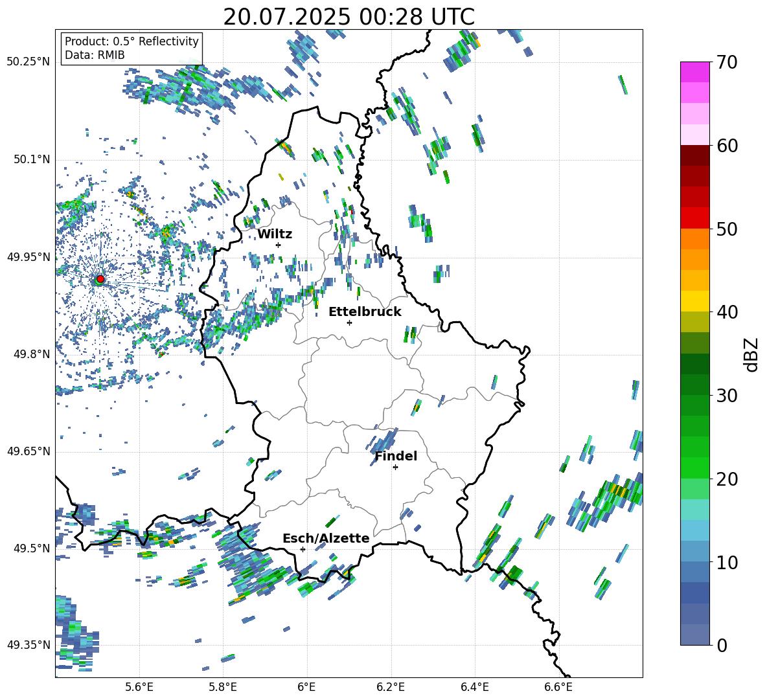Click the slate-blue bottom colorbar swatch at 0
767x700 pixels.
(694, 635)
